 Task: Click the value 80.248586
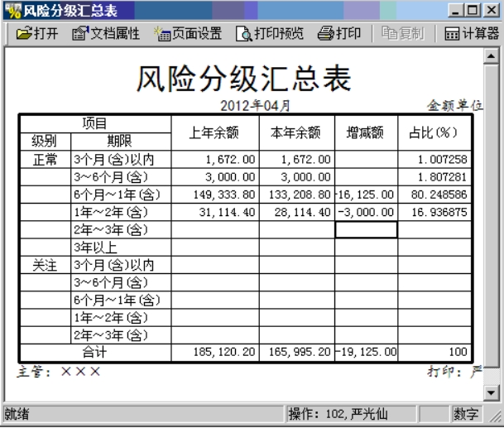439,195
